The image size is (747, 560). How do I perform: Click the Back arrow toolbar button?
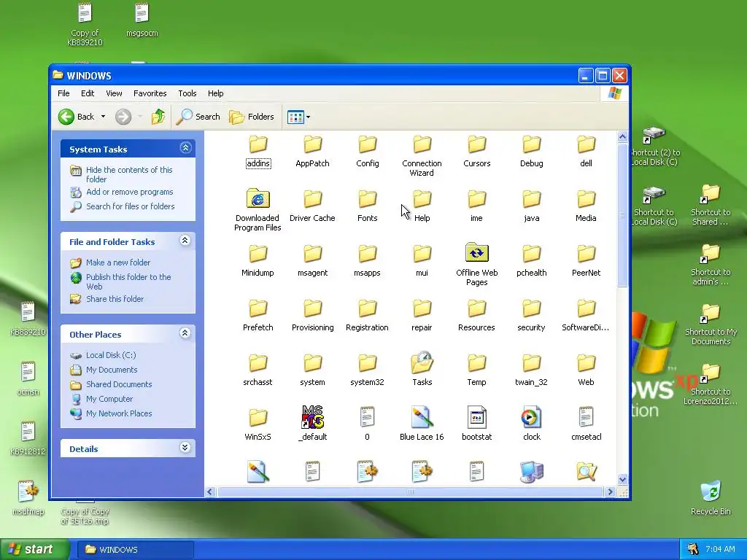[76, 117]
